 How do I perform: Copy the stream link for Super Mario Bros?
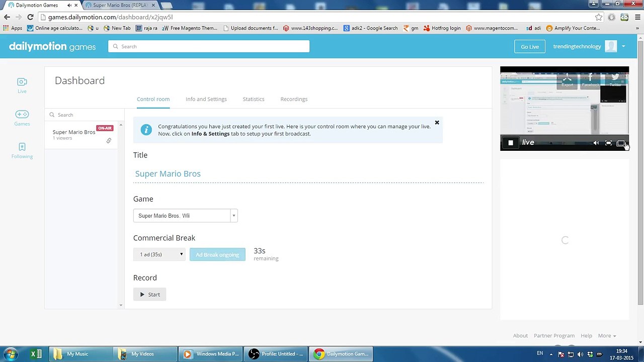[109, 141]
